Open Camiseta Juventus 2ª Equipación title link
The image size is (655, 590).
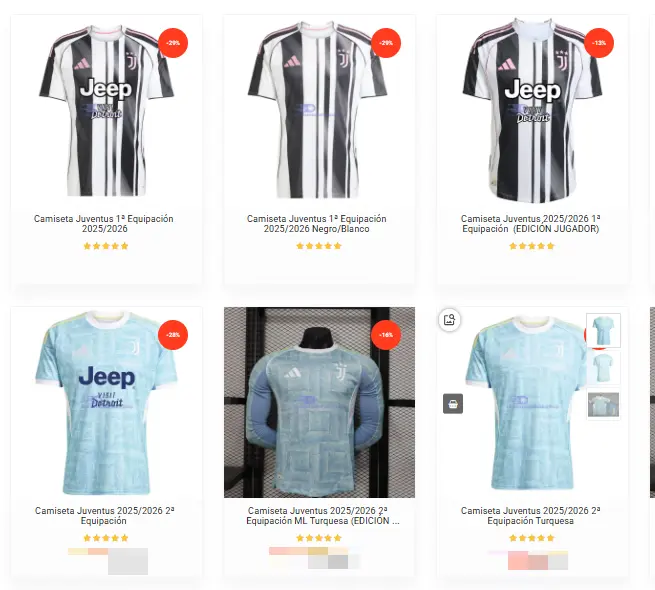[104, 516]
